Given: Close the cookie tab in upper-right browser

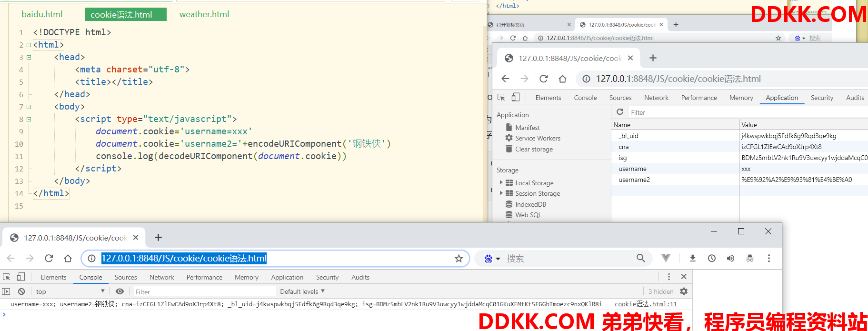Looking at the screenshot, I should click(x=630, y=58).
